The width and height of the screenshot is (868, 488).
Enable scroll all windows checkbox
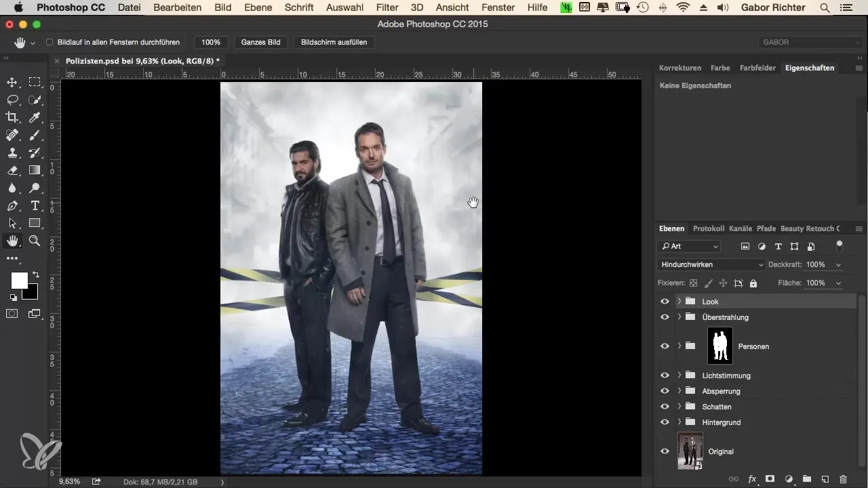tap(50, 42)
